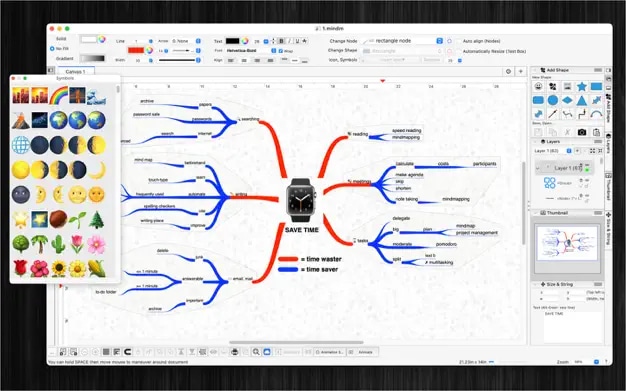Add a star shape from Add Shape panel

582,86
